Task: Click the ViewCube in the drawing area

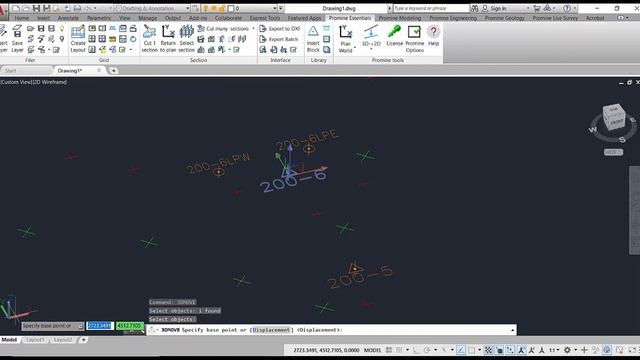Action: [613, 117]
